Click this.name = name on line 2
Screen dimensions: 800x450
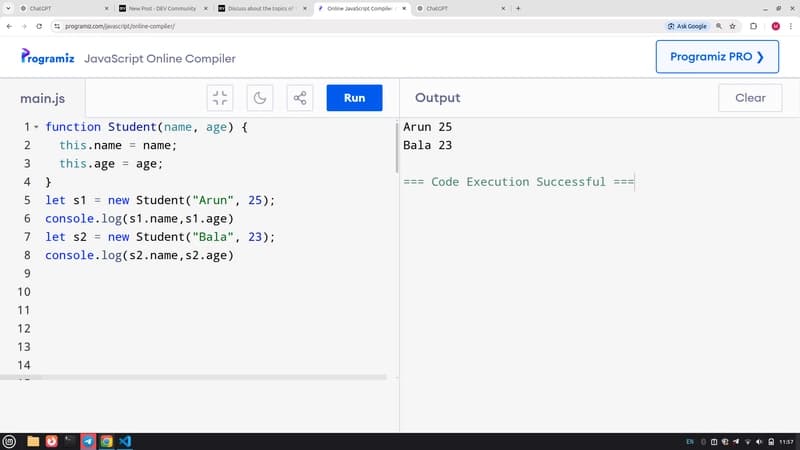click(x=118, y=145)
